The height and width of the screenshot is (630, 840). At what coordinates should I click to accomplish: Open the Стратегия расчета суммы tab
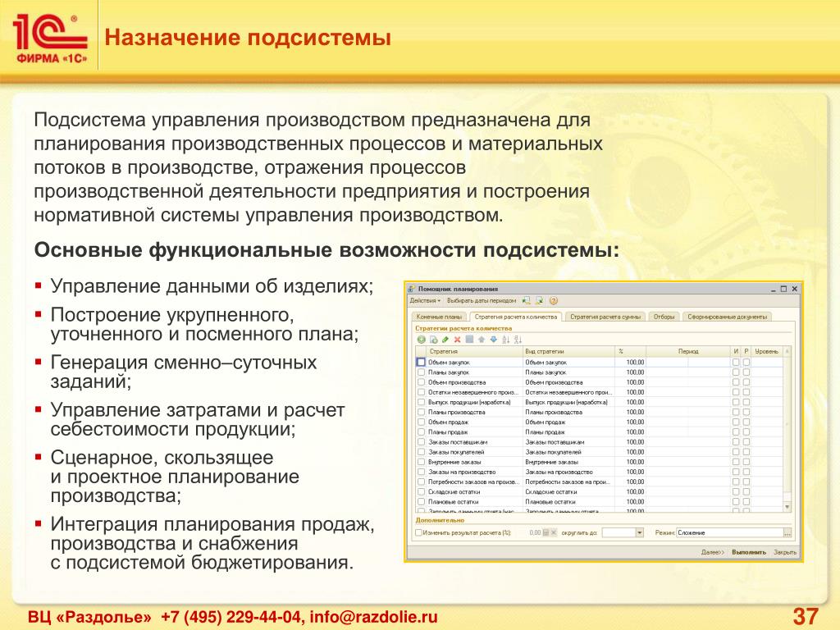click(605, 317)
